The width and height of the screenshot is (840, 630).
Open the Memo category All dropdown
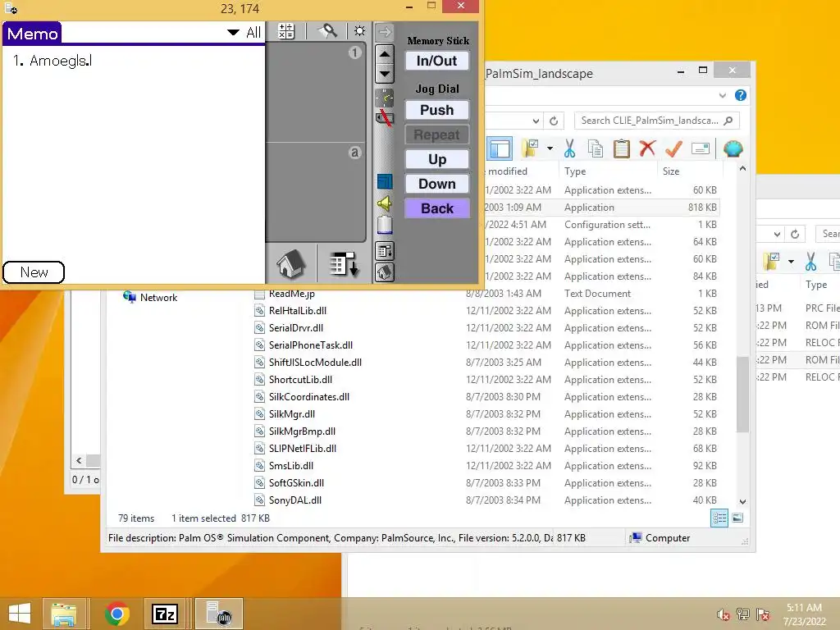(x=244, y=33)
